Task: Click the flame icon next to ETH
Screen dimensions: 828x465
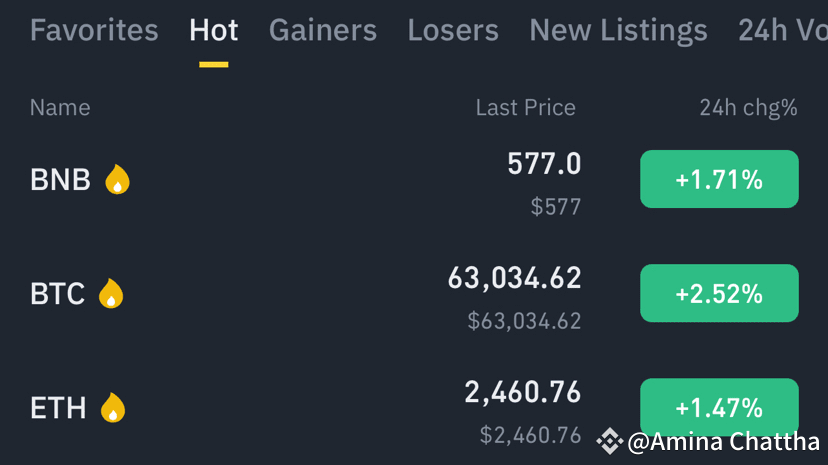Action: [x=113, y=408]
